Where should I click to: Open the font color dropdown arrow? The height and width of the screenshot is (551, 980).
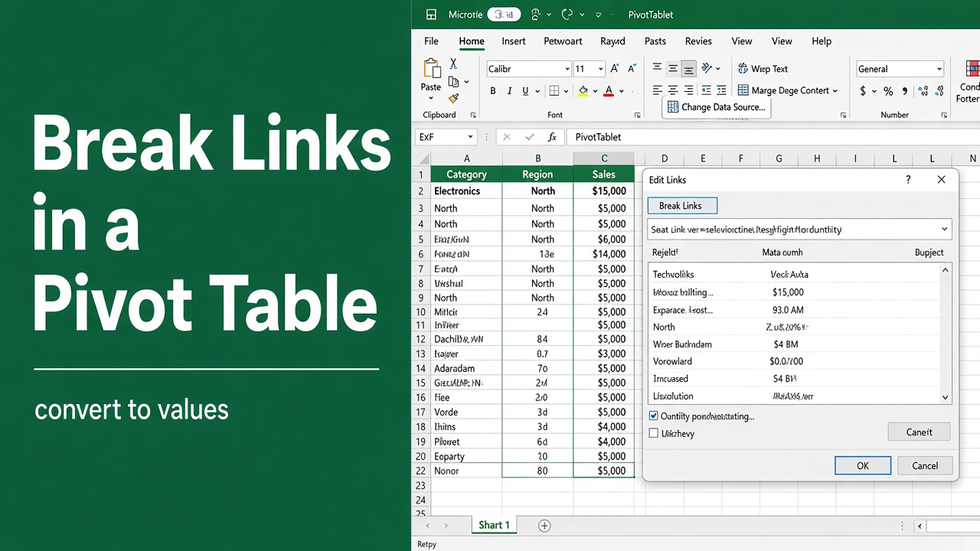pos(622,91)
